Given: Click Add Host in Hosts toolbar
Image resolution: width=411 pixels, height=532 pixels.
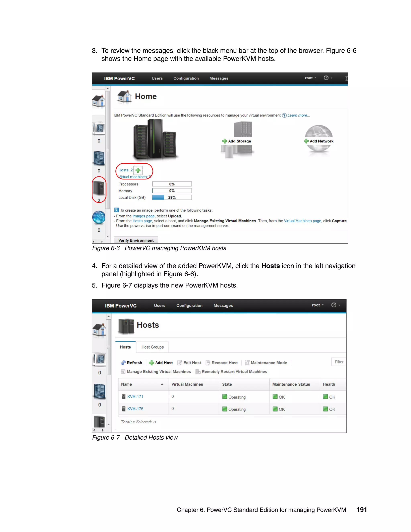Looking at the screenshot, I should click(161, 363).
